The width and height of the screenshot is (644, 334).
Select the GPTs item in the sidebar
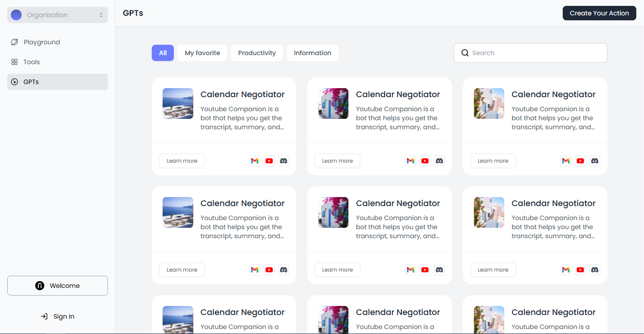57,82
